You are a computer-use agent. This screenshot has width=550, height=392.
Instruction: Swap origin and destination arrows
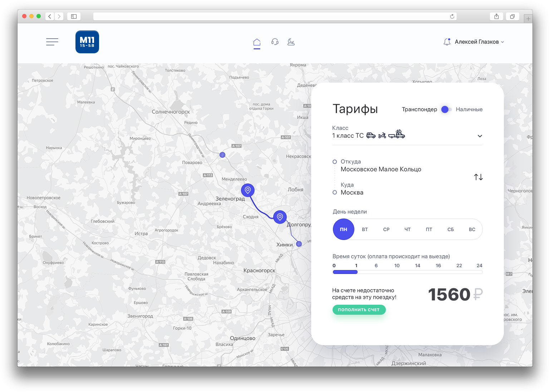(x=478, y=177)
